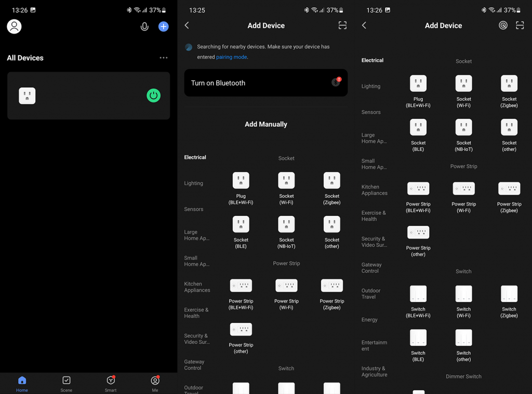
Task: Choose Switch (Wi-Fi) device
Action: (464, 302)
